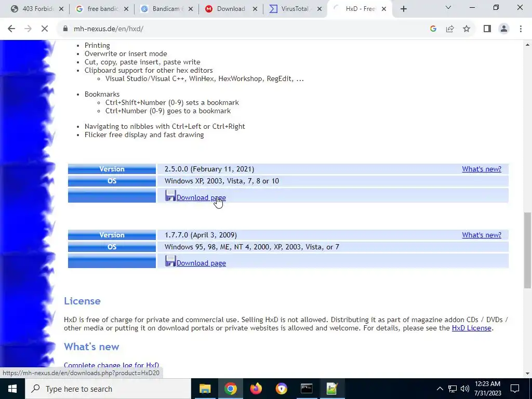The width and height of the screenshot is (532, 399).
Task: Open Download page for version 2.5.0.0
Action: tap(201, 197)
